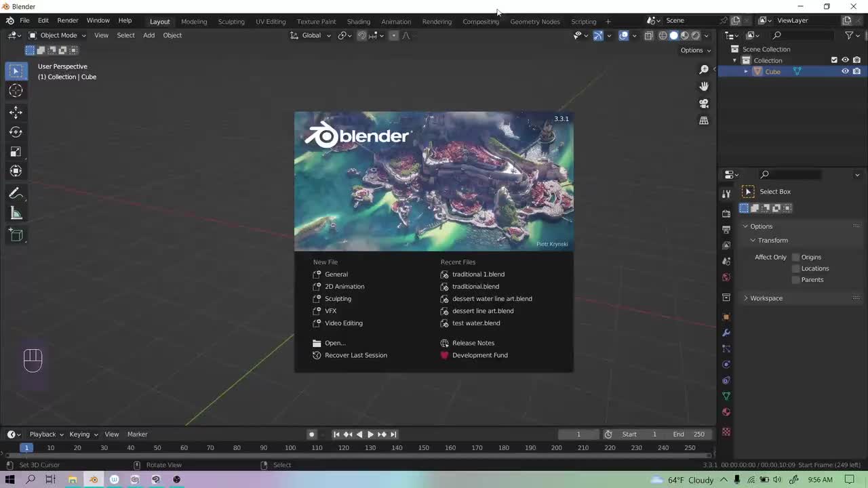Open the Material properties tab

726,412
